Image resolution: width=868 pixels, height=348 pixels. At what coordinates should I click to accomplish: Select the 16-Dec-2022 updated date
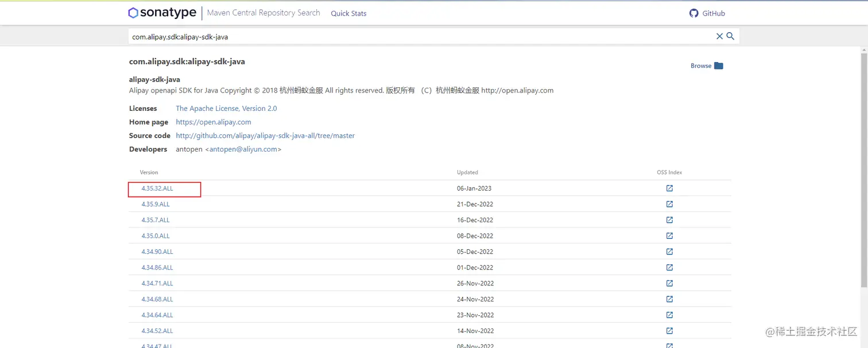(x=475, y=220)
